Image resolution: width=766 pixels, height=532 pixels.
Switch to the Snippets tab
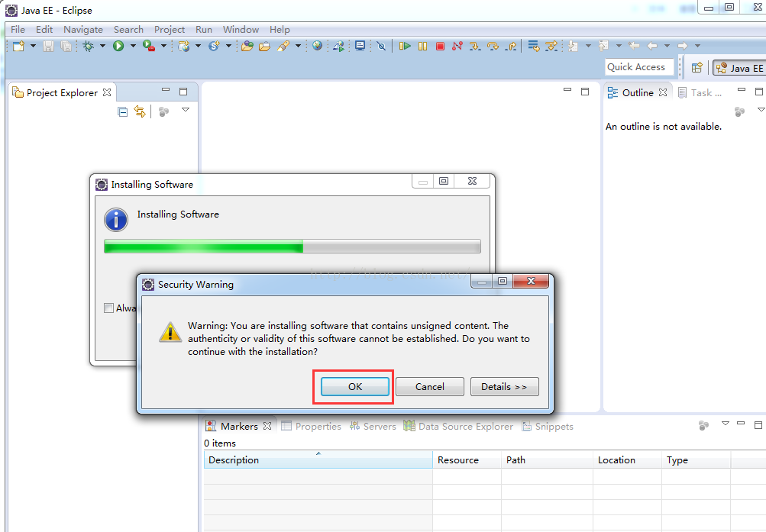(x=548, y=427)
